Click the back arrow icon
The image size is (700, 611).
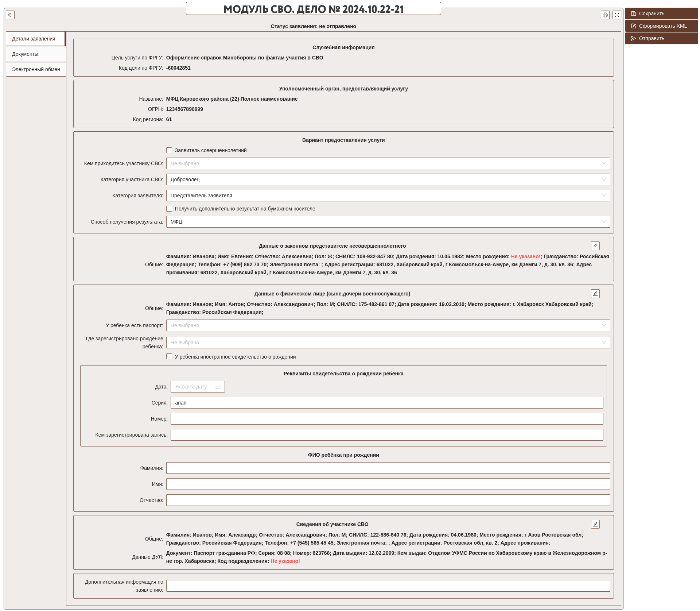(10, 15)
